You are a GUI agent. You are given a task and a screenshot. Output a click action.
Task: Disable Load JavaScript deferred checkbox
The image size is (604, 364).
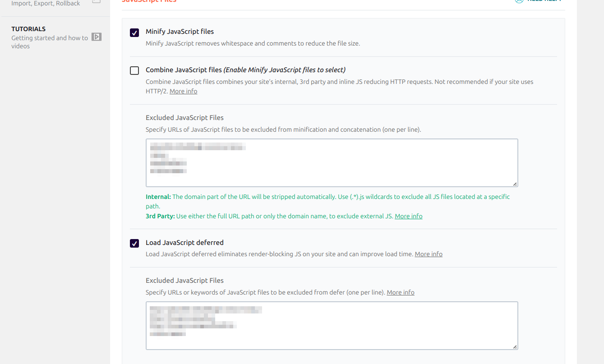tap(134, 244)
